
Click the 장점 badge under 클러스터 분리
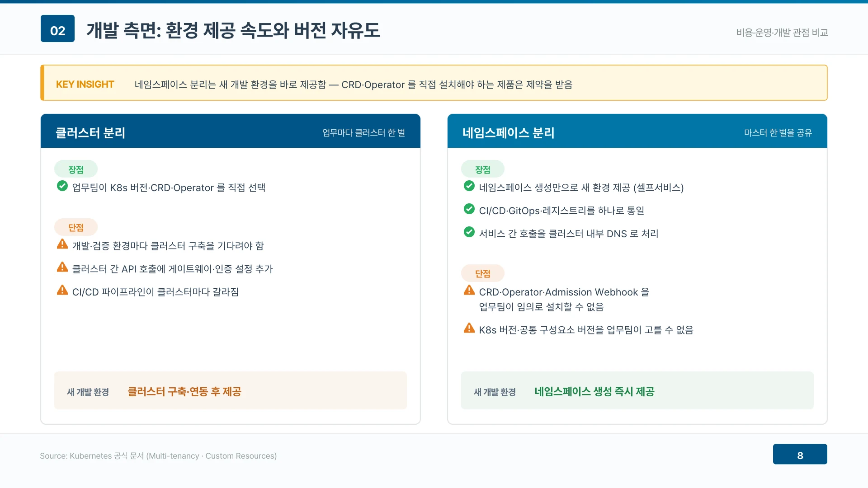coord(76,169)
